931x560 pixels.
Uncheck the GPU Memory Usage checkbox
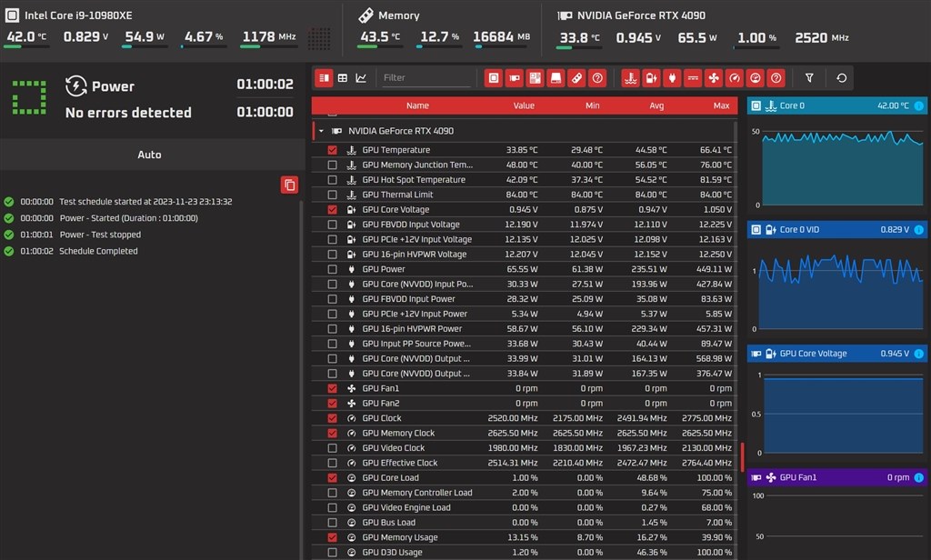[332, 537]
